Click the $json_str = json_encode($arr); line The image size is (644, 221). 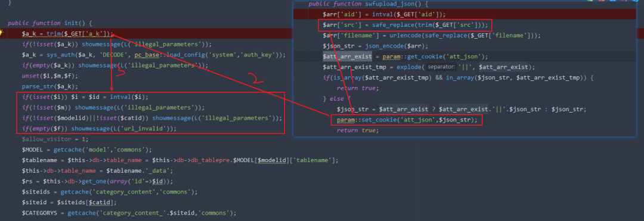[376, 46]
